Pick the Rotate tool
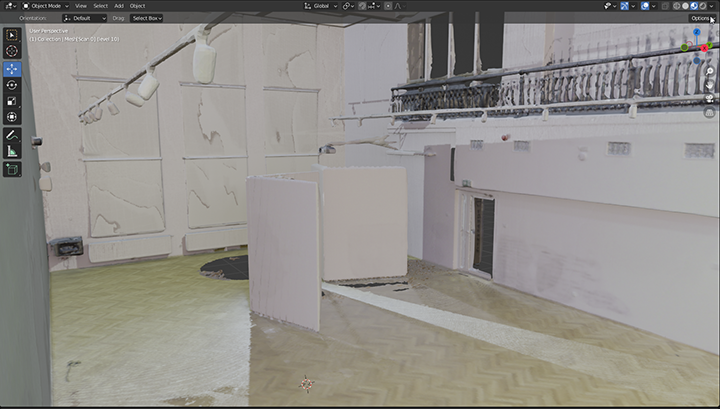 point(12,85)
